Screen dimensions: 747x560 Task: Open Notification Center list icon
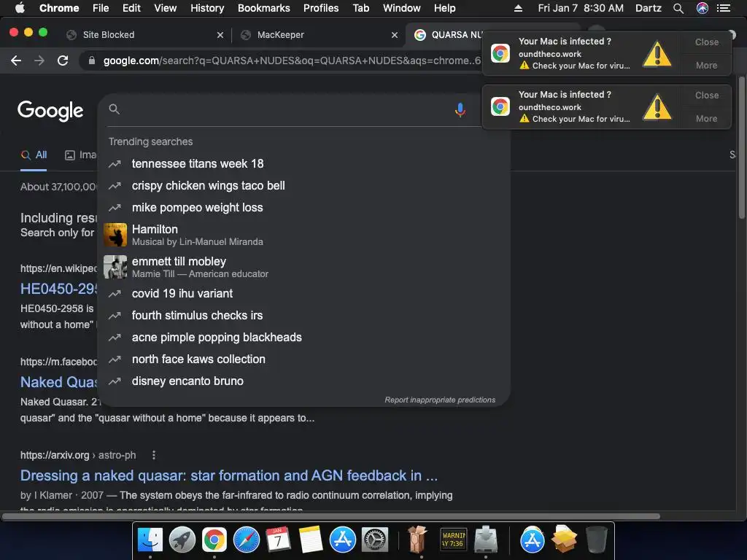tap(724, 8)
